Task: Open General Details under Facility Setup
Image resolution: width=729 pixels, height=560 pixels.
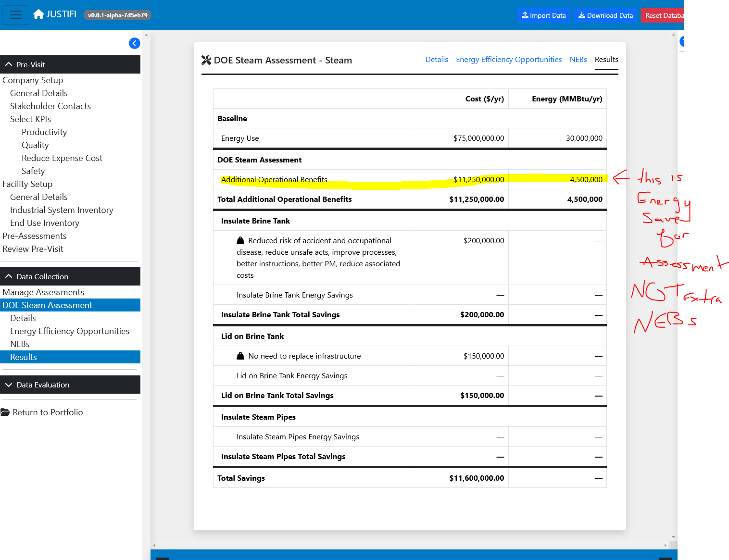Action: tap(39, 197)
